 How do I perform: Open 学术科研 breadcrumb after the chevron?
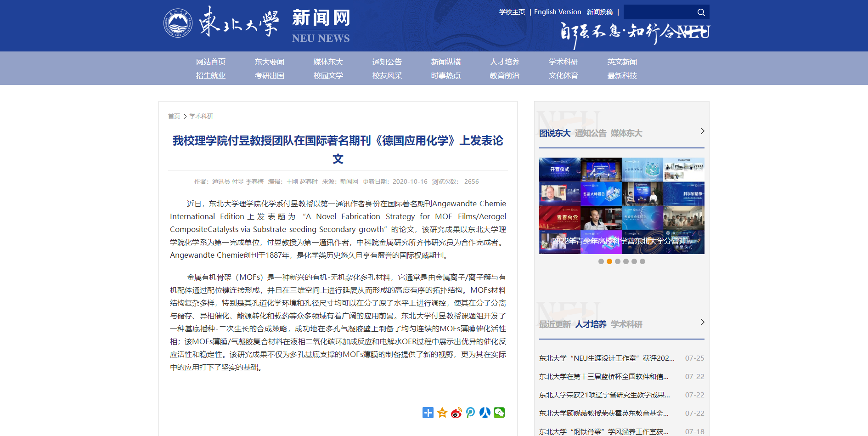coord(201,116)
